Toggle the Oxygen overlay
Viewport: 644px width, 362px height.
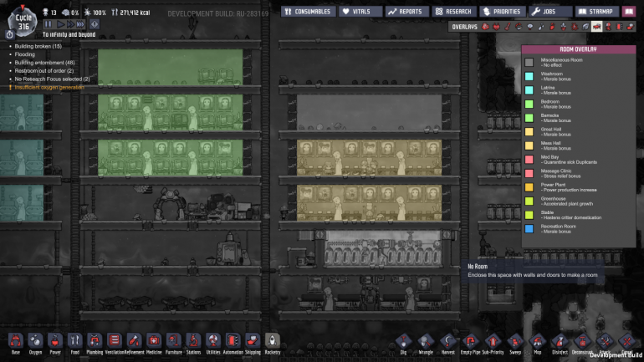pos(485,27)
